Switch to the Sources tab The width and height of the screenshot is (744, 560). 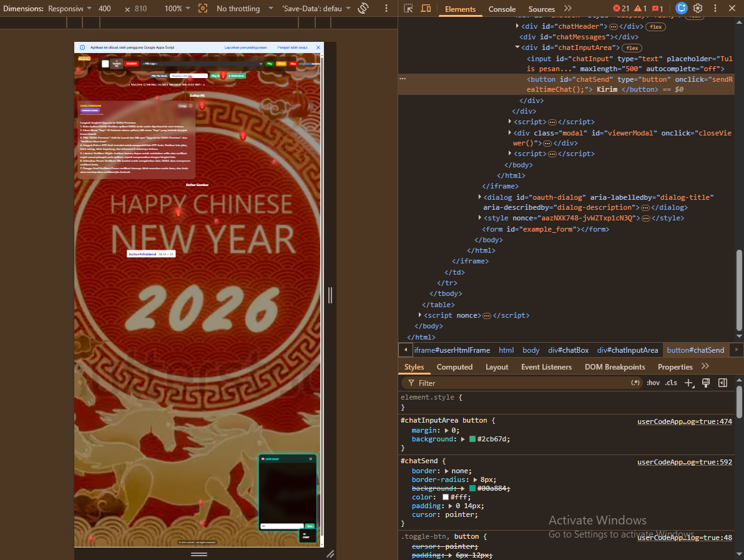541,9
